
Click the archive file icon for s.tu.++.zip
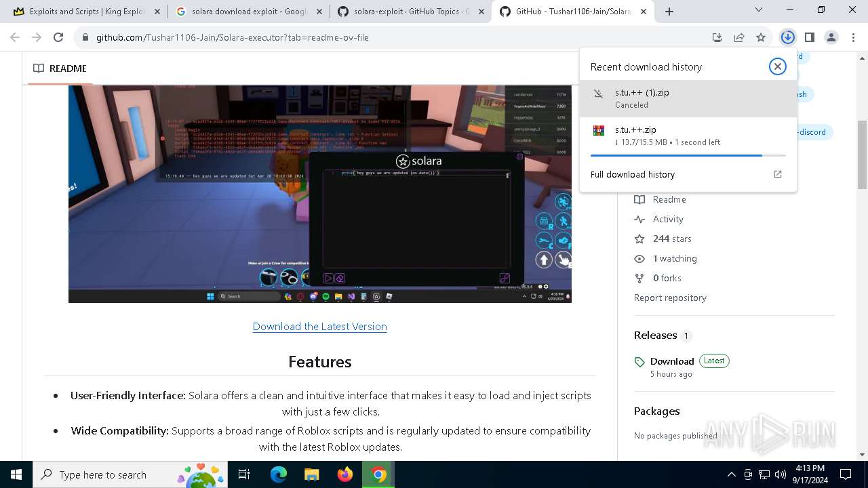[x=598, y=131]
